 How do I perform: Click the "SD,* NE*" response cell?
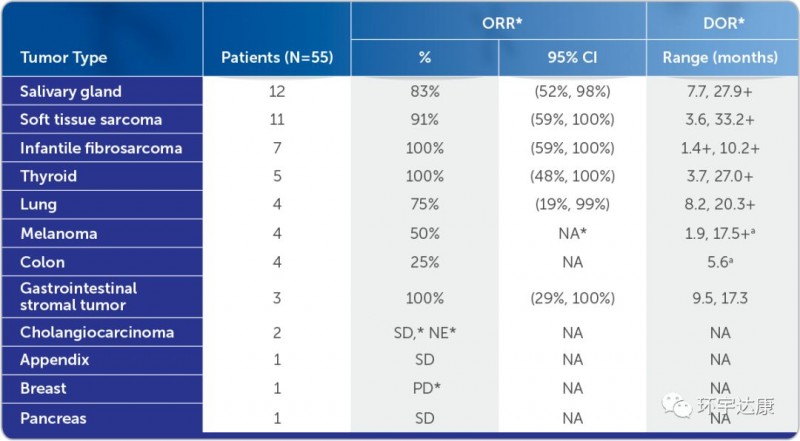point(426,332)
